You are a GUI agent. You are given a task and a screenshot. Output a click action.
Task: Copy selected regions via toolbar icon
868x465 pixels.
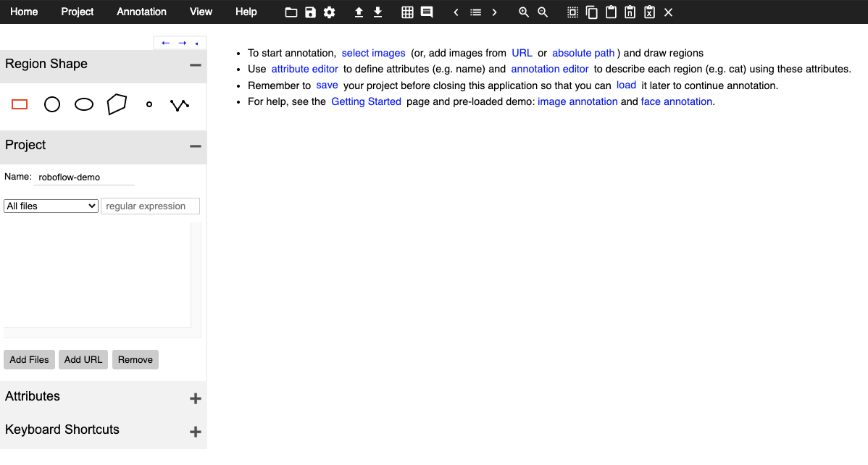(592, 12)
